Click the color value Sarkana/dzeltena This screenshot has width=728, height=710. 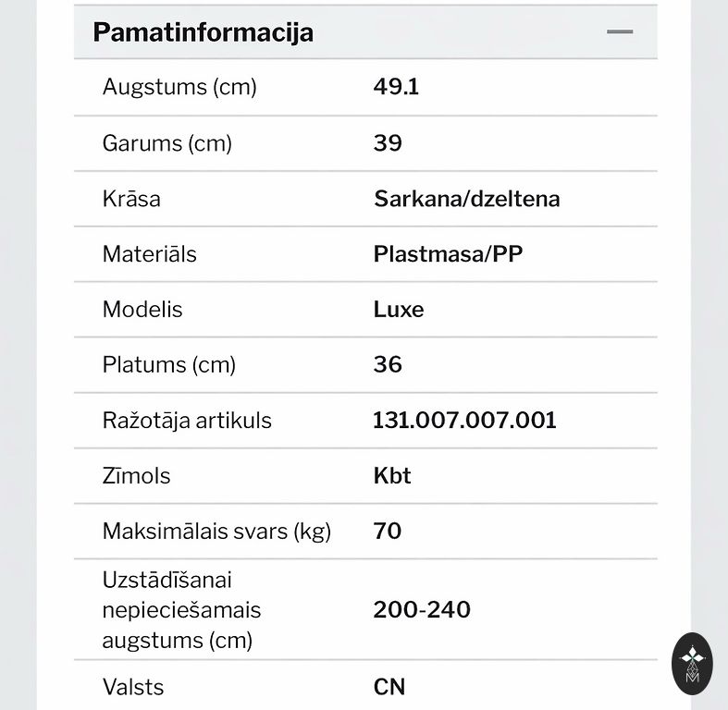tap(466, 199)
